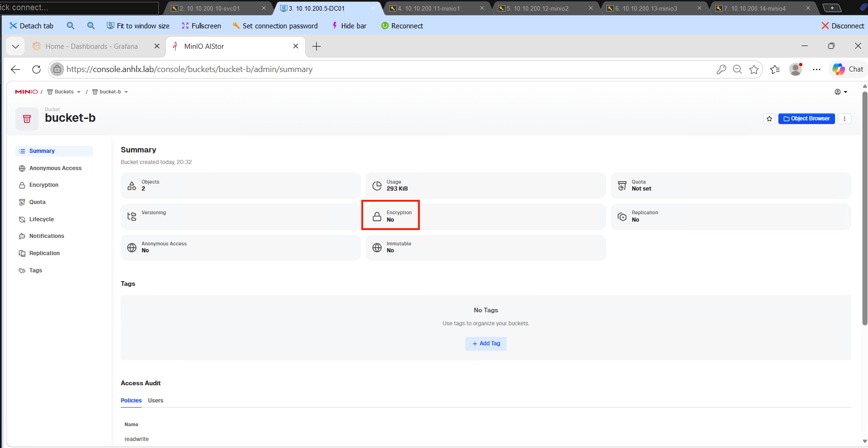Click Disconnect
868x448 pixels.
pos(842,26)
